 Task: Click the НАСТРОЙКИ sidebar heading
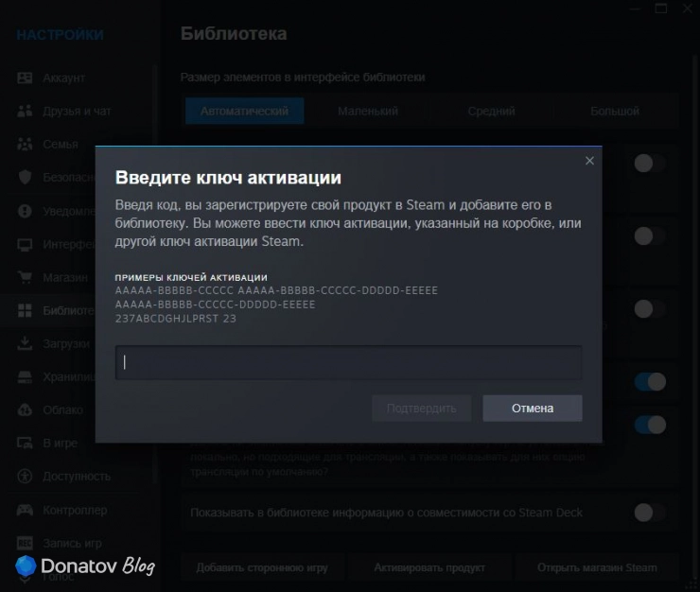click(x=60, y=34)
